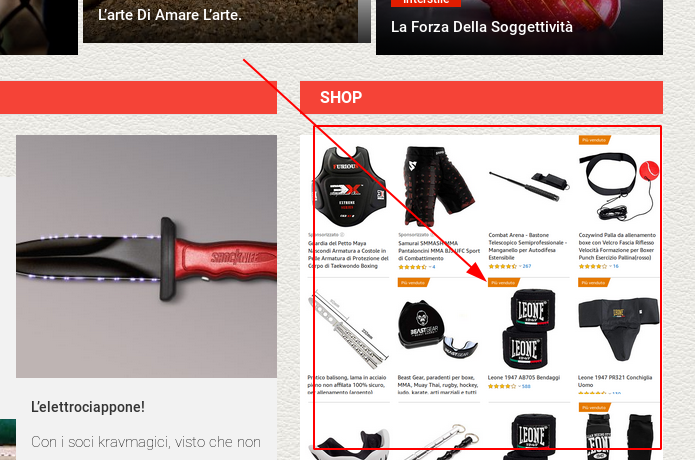Click the star rating of Cozywind ball
The height and width of the screenshot is (460, 695).
pos(593,266)
